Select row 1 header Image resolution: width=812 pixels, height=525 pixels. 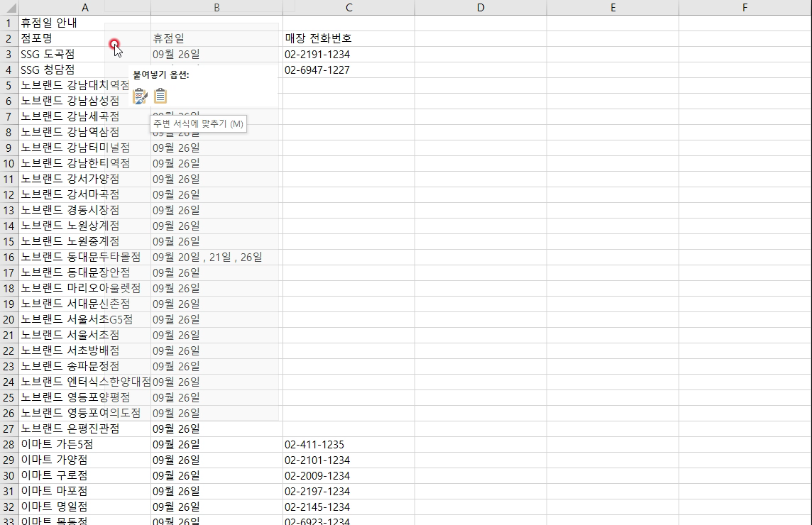9,23
